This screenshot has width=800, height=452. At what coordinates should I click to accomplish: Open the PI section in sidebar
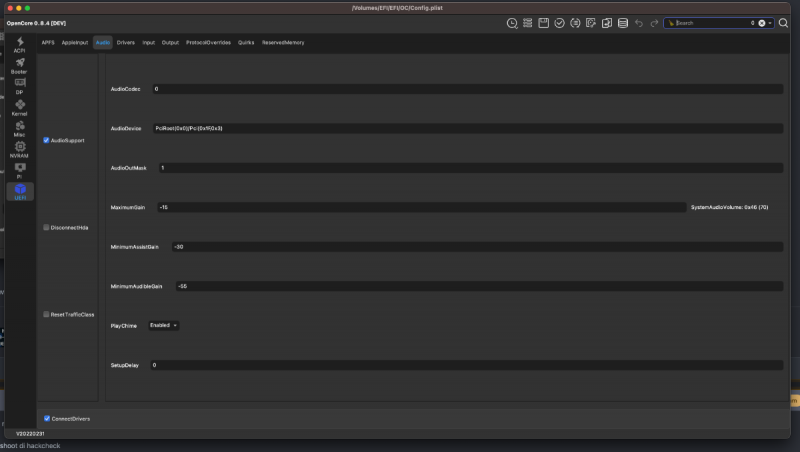coord(19,170)
